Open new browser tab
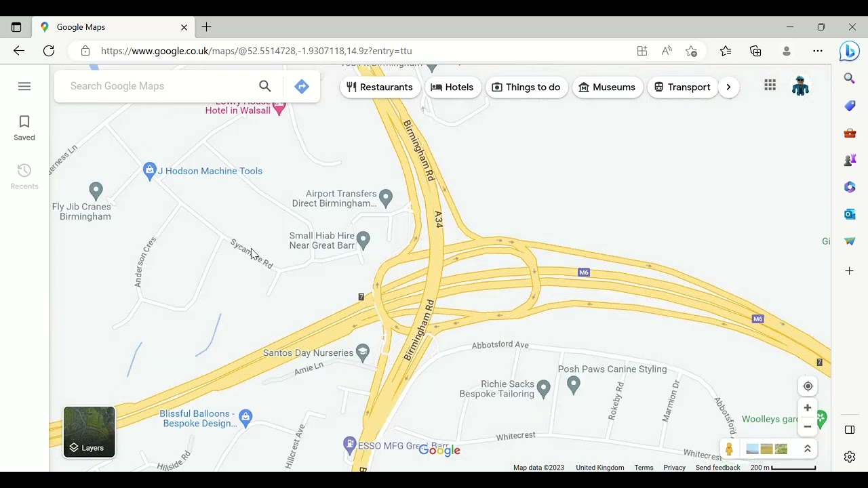This screenshot has width=868, height=488. point(207,27)
